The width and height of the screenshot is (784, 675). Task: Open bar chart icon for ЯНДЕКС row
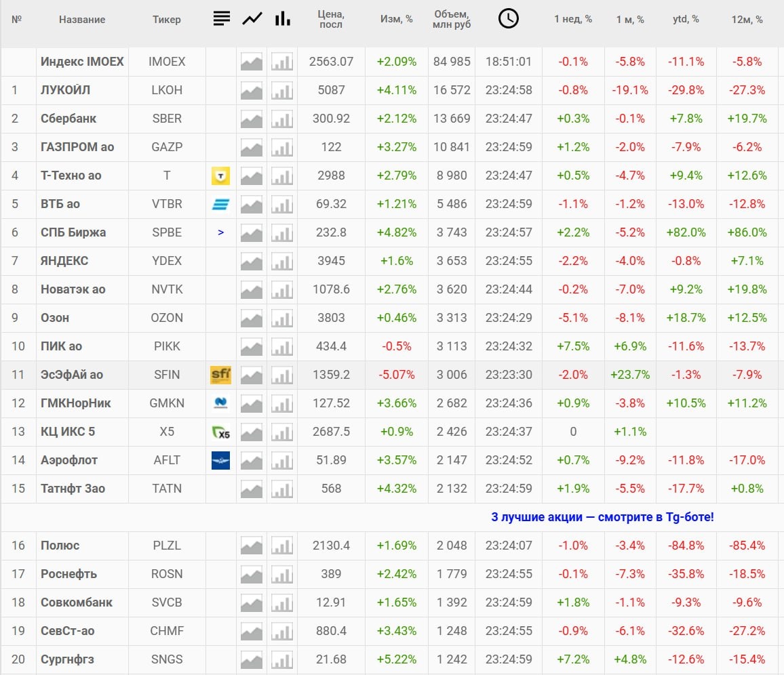[x=282, y=262]
